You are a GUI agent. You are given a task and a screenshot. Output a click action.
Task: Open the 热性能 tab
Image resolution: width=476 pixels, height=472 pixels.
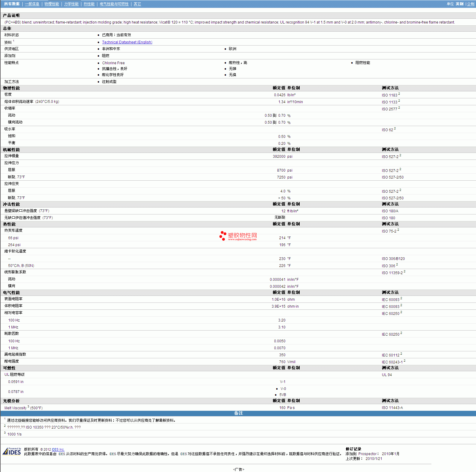89,4
